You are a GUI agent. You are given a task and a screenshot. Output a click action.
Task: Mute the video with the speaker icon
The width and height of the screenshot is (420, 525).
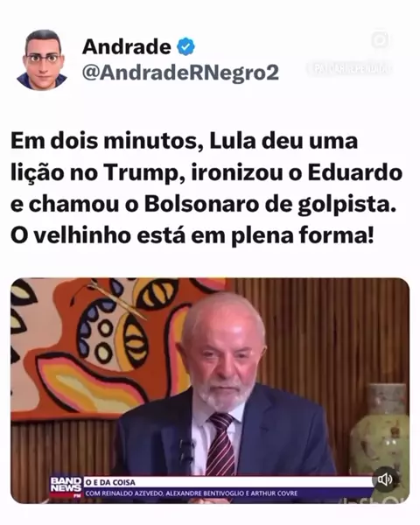(385, 479)
